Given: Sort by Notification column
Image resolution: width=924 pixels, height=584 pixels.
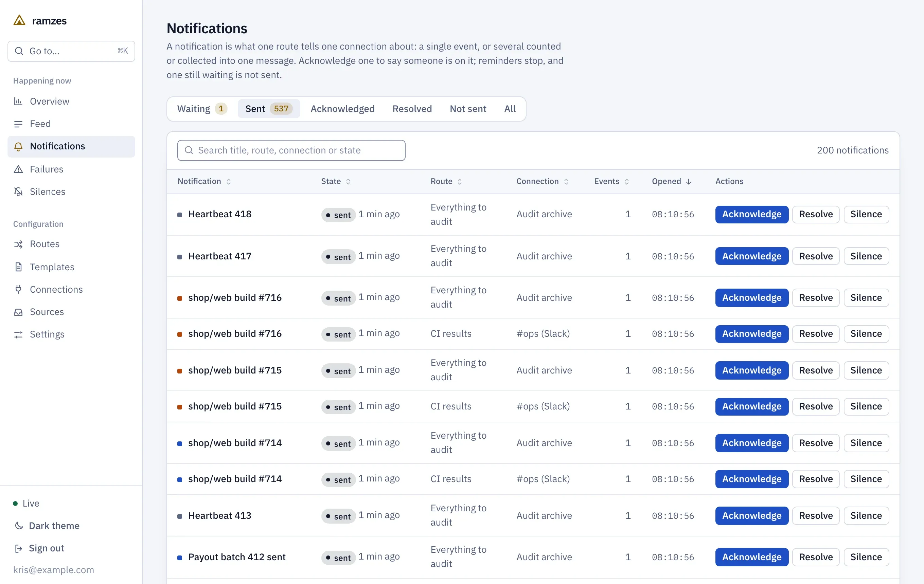Looking at the screenshot, I should 204,181.
